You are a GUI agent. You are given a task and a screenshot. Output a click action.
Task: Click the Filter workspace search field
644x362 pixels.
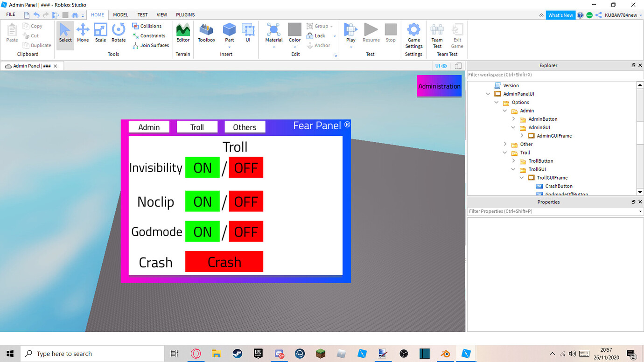[555, 75]
